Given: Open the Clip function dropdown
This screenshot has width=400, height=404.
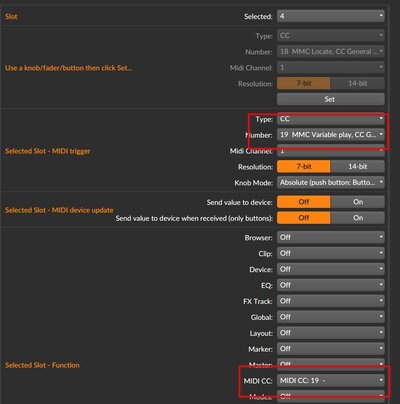Looking at the screenshot, I should 331,253.
